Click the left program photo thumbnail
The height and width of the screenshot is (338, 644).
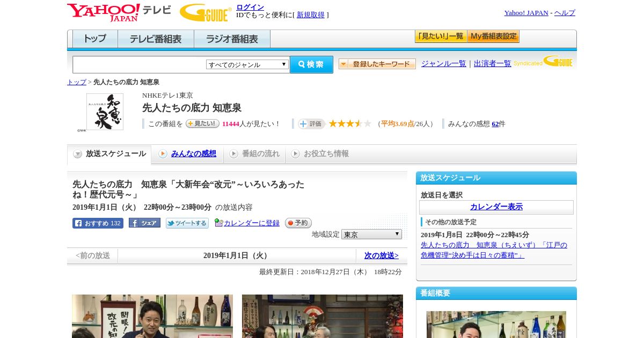pyautogui.click(x=152, y=316)
